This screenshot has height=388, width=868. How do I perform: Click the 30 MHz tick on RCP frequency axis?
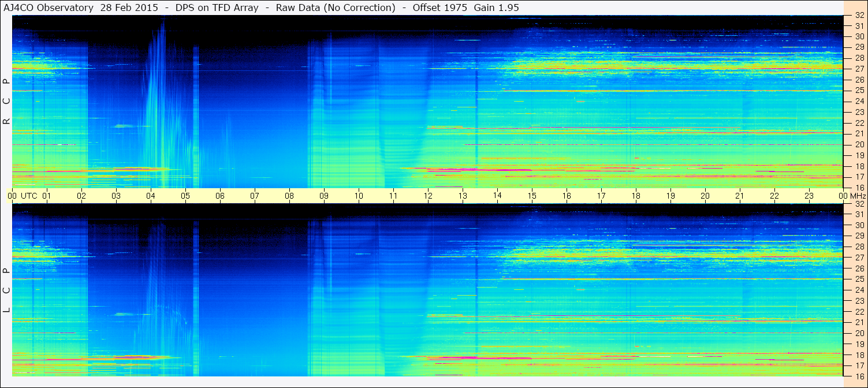pyautogui.click(x=859, y=36)
